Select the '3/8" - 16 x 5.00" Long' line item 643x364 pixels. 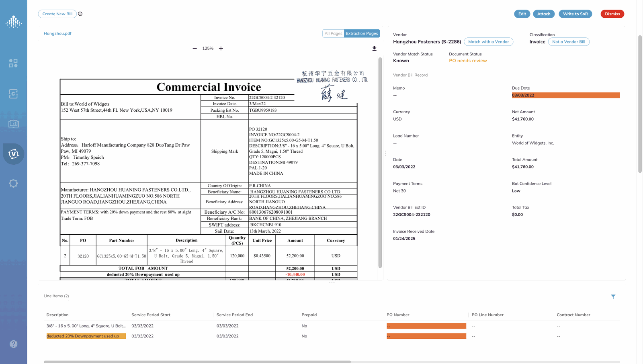tap(86, 326)
